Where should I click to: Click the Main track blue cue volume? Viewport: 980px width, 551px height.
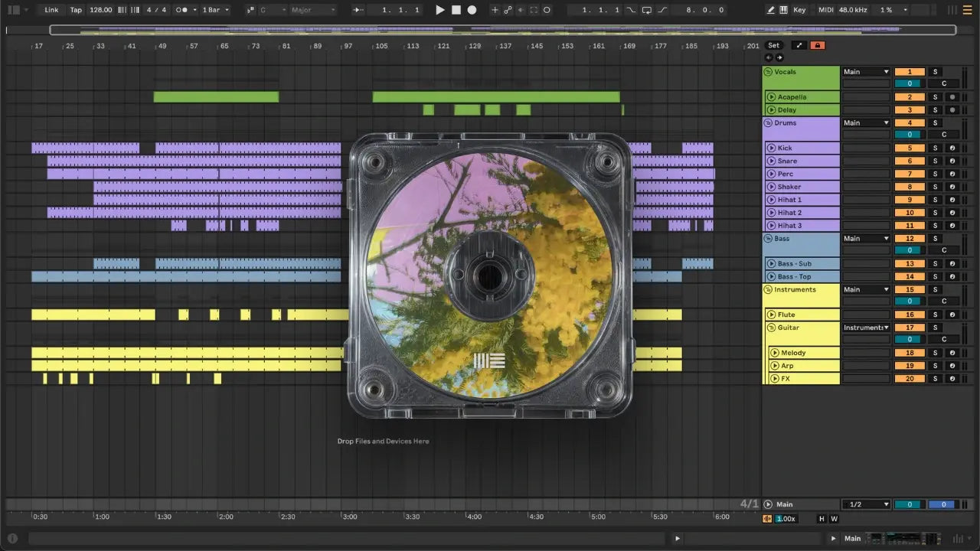coord(942,504)
